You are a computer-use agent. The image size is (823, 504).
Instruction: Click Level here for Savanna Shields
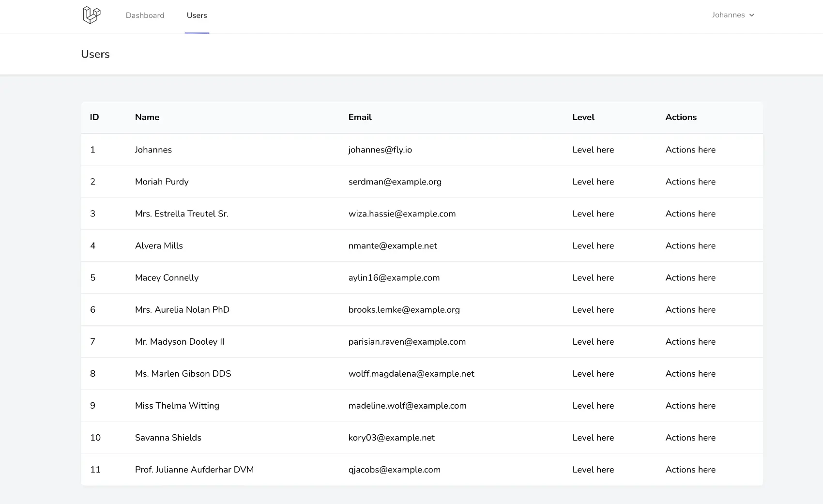click(x=593, y=437)
